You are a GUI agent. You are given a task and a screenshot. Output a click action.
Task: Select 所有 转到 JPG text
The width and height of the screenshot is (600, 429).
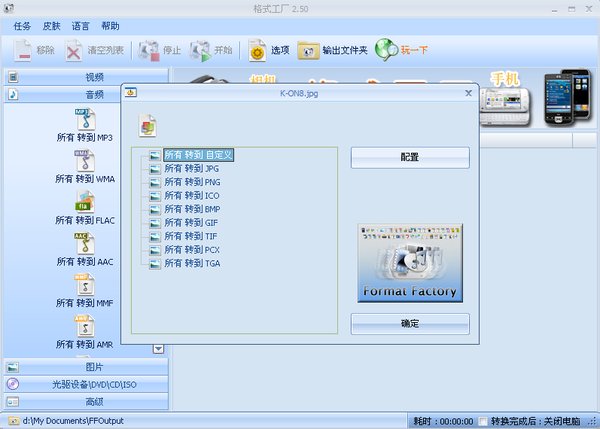click(x=192, y=169)
